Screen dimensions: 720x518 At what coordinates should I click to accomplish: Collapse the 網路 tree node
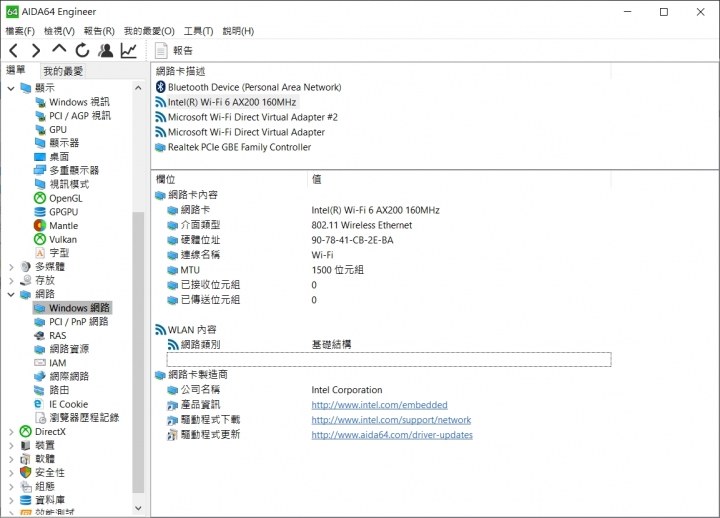coord(11,294)
